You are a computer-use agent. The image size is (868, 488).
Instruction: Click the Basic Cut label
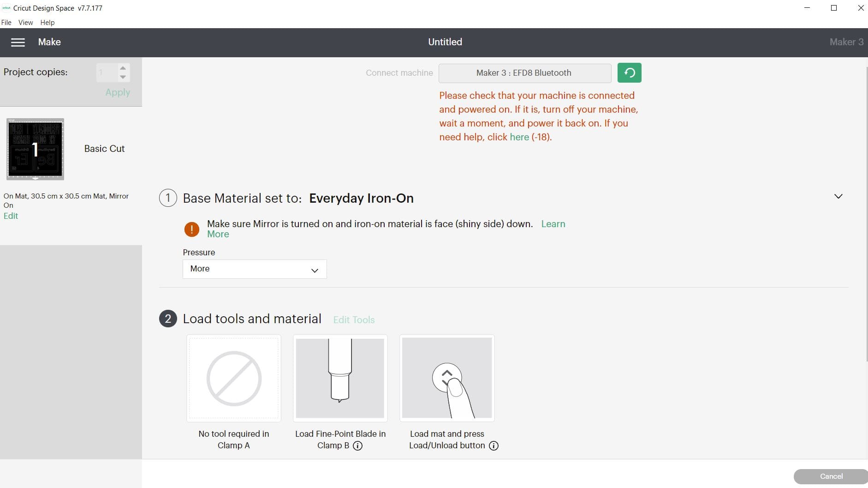coord(104,149)
